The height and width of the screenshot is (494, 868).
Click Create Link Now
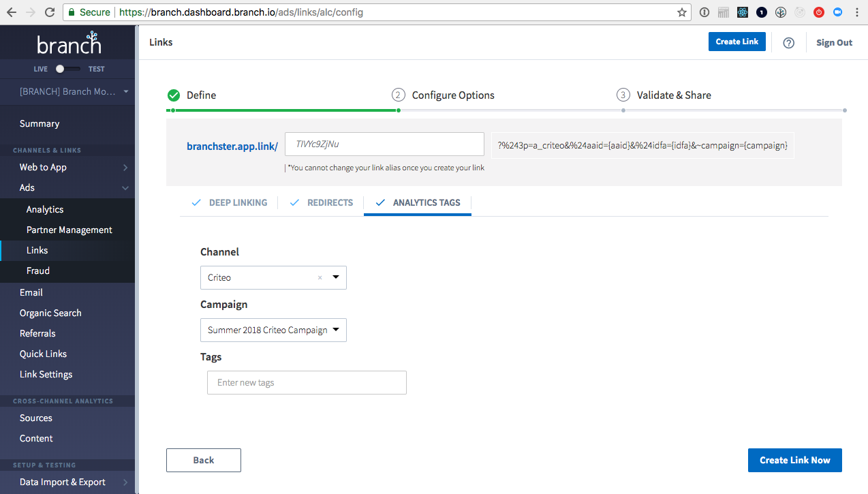(x=795, y=460)
